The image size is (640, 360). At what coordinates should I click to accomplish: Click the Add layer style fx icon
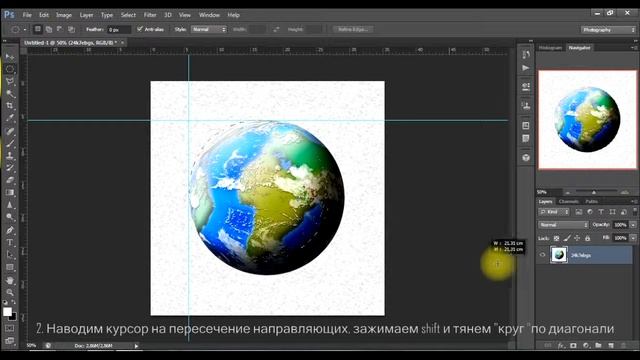[x=561, y=345]
